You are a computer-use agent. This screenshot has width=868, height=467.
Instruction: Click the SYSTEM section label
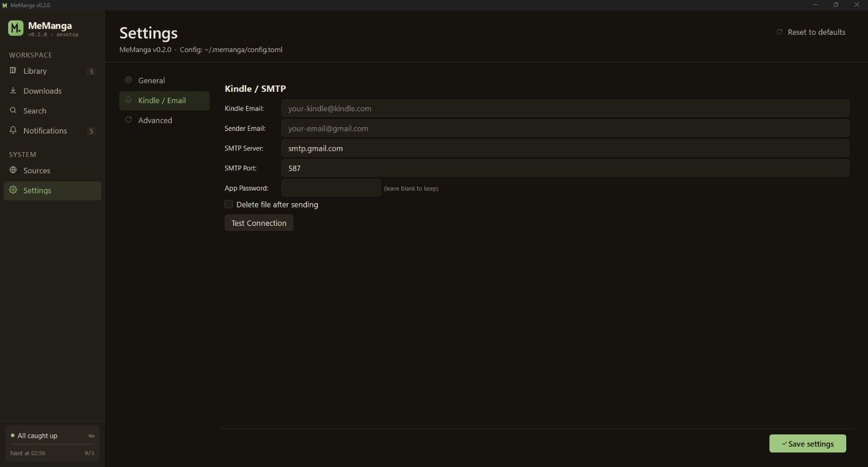(22, 154)
